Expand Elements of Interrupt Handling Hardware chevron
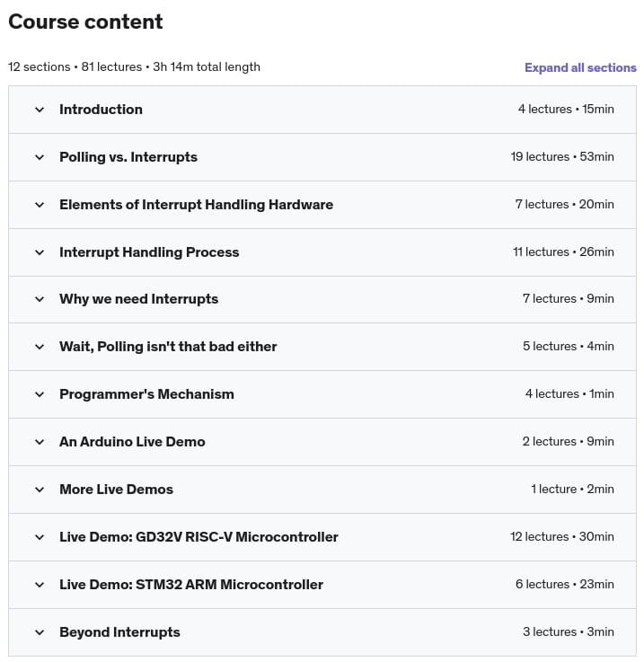The width and height of the screenshot is (644, 662). (40, 205)
